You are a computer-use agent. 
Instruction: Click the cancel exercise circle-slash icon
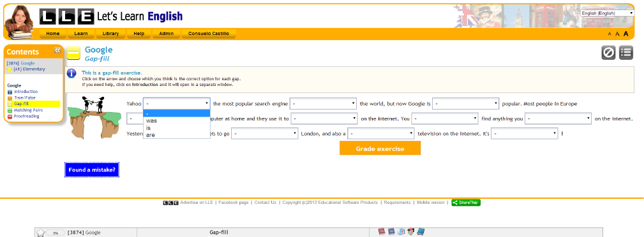608,52
